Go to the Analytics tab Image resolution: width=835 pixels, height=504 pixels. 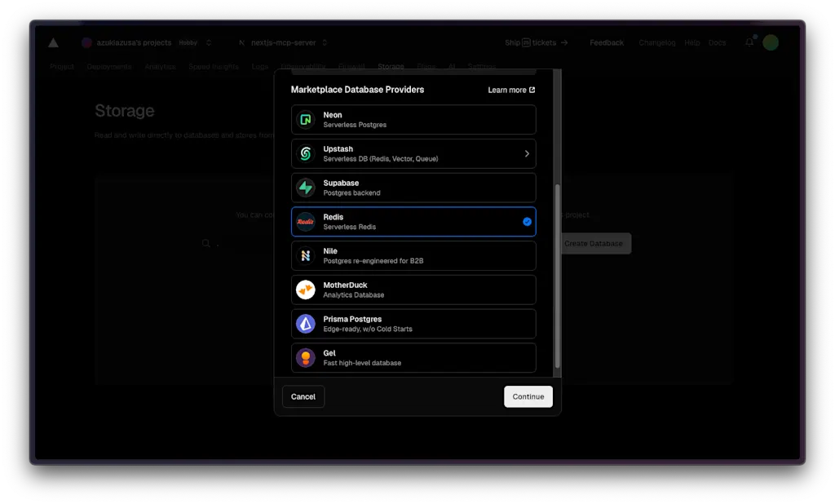coord(161,67)
